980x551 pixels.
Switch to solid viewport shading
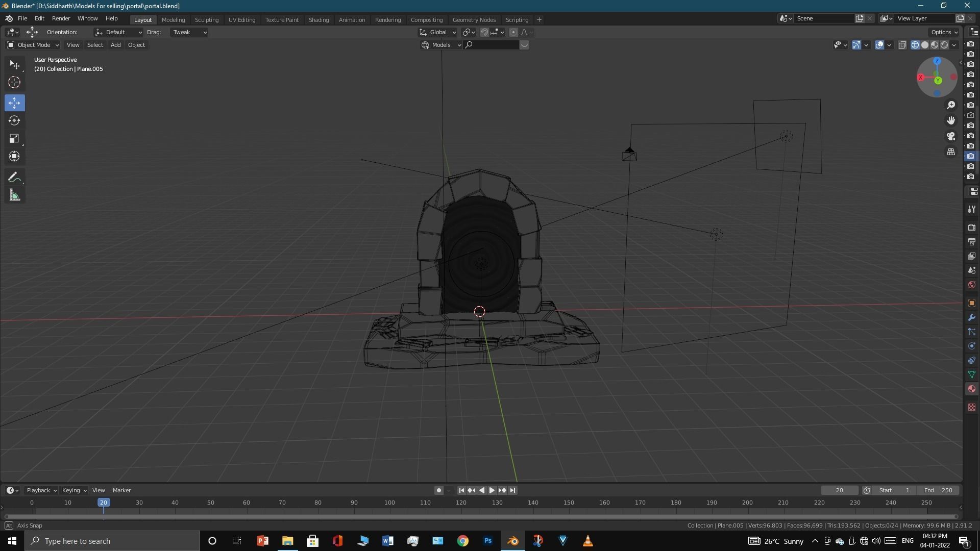click(925, 45)
